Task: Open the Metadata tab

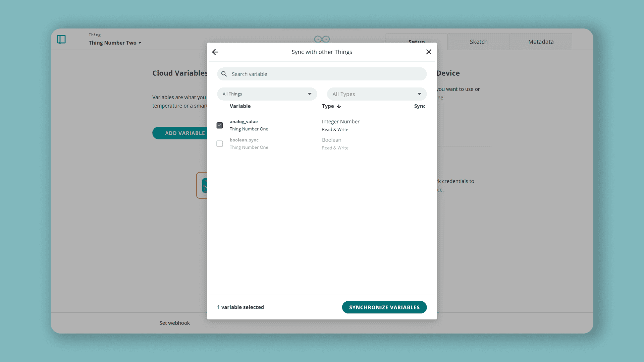Action: pos(541,42)
